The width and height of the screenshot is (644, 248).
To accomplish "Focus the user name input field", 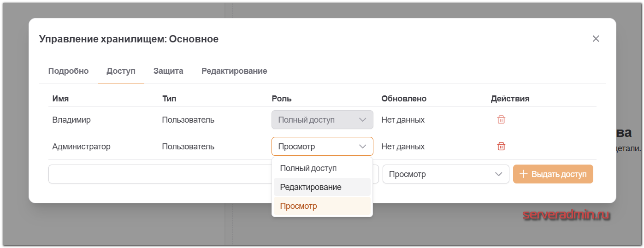I will (160, 174).
